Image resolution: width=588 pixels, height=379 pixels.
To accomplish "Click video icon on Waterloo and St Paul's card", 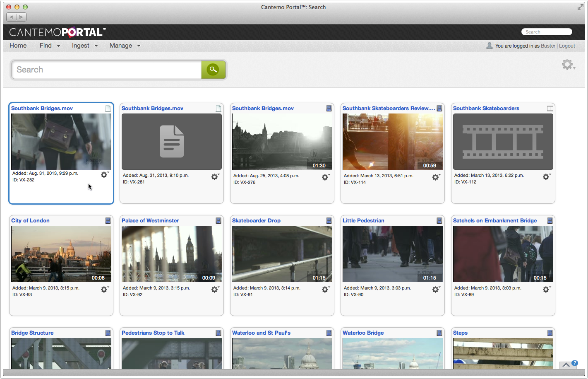I will 329,333.
